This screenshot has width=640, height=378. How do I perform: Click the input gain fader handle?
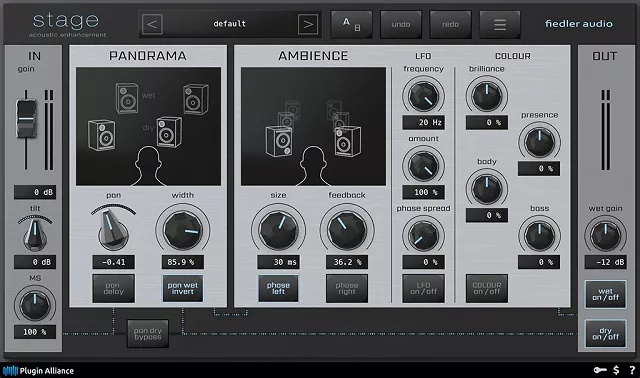(x=26, y=119)
